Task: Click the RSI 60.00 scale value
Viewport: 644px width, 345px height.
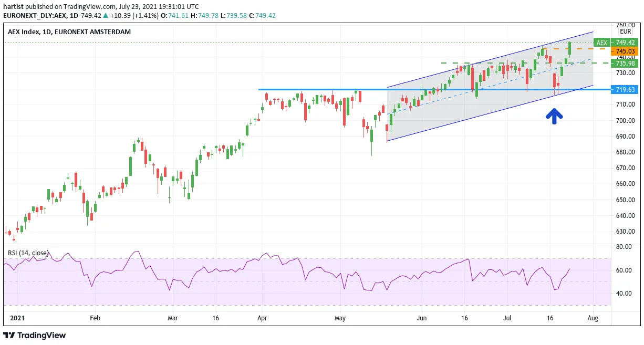Action: [x=624, y=270]
